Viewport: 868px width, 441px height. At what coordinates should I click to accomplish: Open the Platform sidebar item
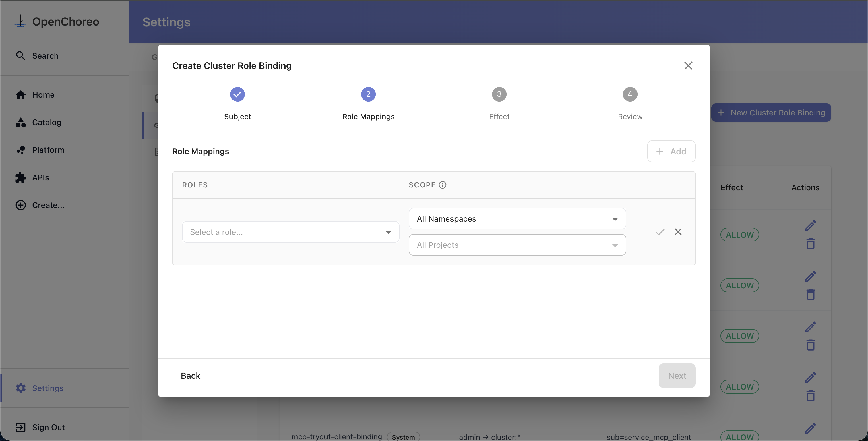coord(48,150)
